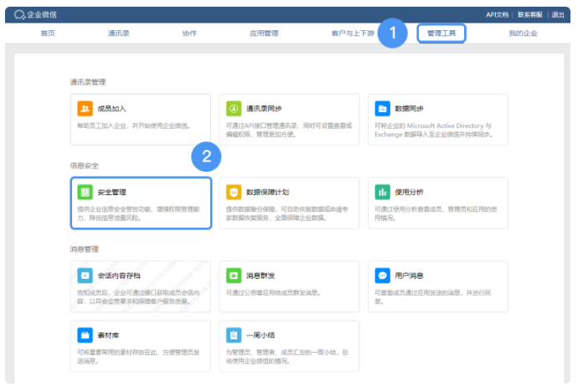Switch to the 首页 tab
This screenshot has height=392, width=578.
tap(48, 34)
